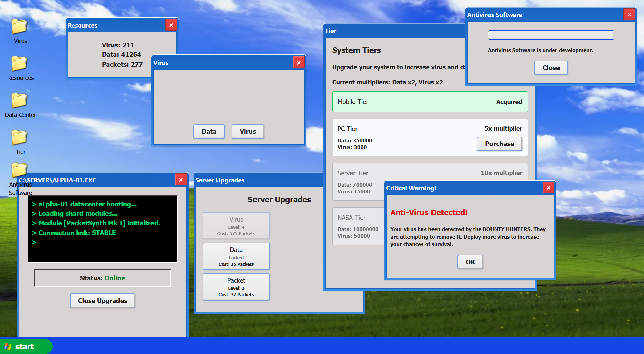Buy the Packet server upgrade for 37 Packets
The width and height of the screenshot is (644, 354).
click(236, 287)
